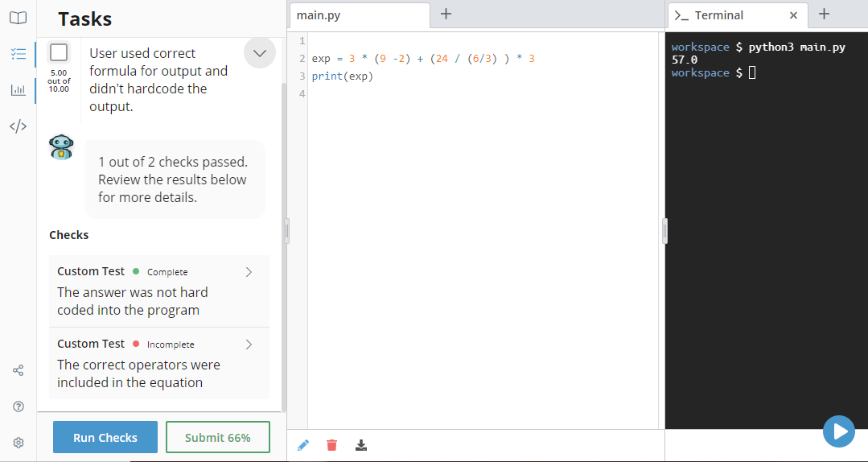Image resolution: width=868 pixels, height=462 pixels.
Task: Click 'The answer was not hard coded' text
Action: point(132,301)
